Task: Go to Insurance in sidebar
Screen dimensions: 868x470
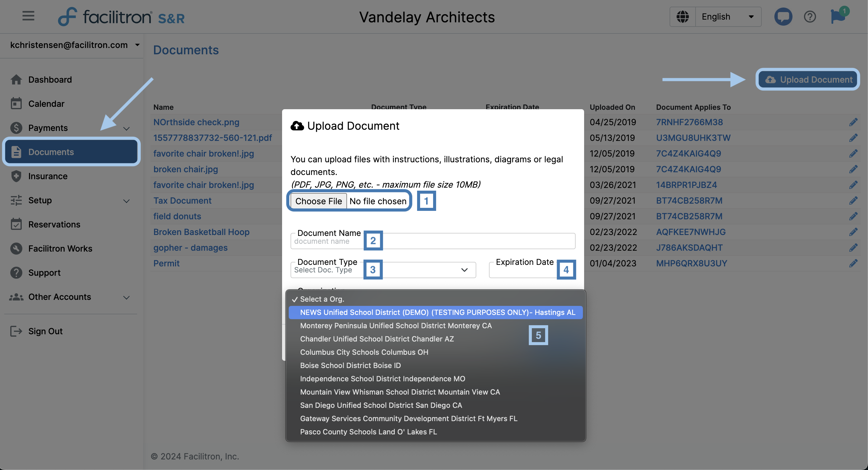Action: coord(47,176)
